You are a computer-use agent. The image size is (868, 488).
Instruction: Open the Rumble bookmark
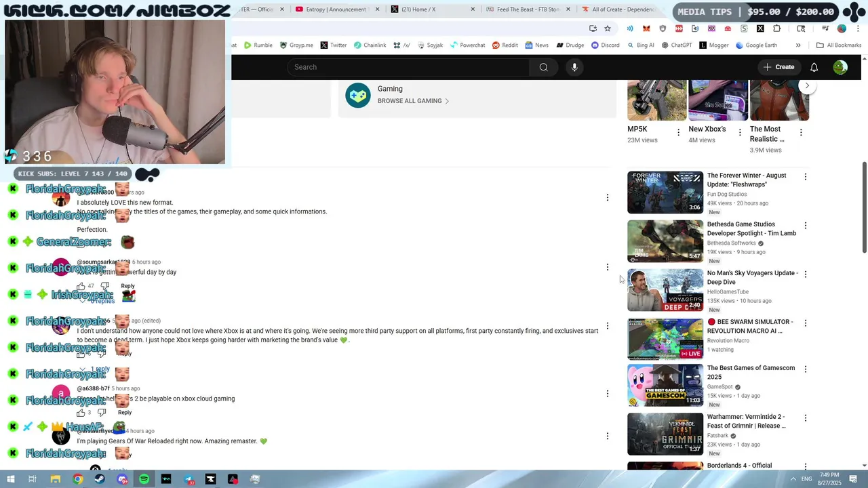click(258, 45)
